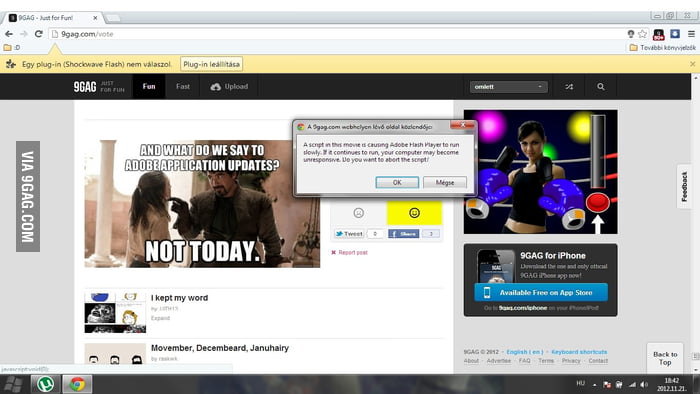
Task: Click Plug-in leállítása to stop the plug-in
Action: tap(212, 64)
